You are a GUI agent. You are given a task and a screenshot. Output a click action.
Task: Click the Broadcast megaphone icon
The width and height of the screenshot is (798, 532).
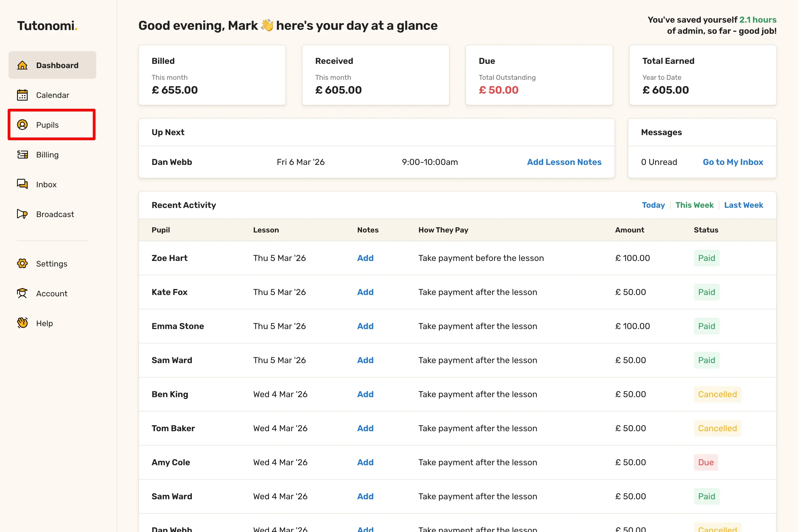click(22, 214)
